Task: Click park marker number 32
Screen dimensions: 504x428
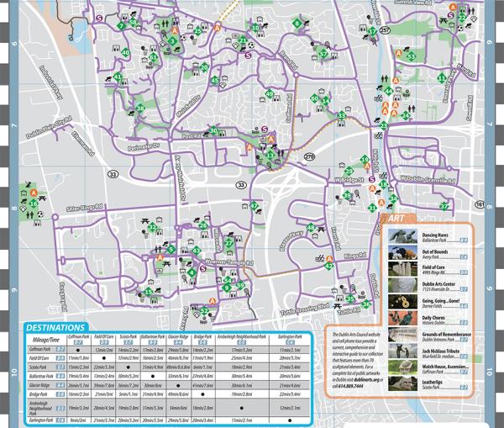Action: (152, 228)
